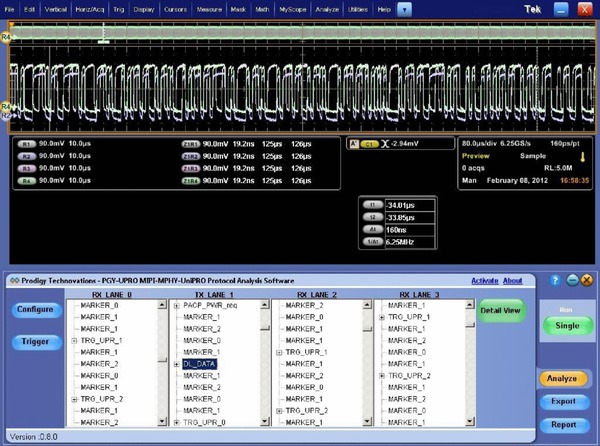
Task: Click the Single run button
Action: [x=567, y=326]
